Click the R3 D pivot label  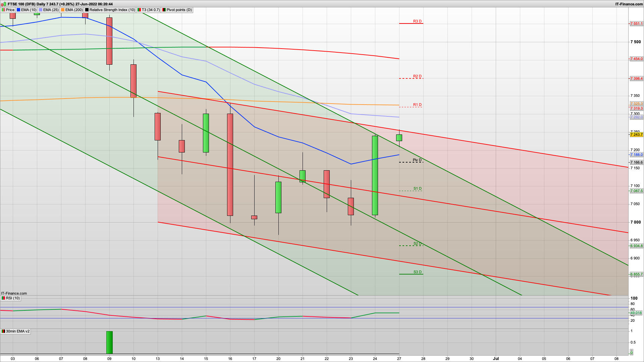[x=417, y=21]
